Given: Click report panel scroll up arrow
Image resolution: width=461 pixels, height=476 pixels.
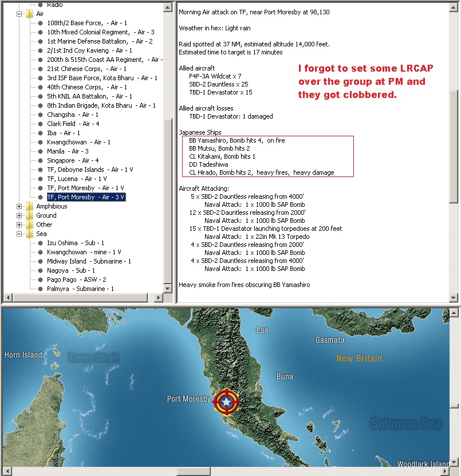Looking at the screenshot, I should point(454,7).
